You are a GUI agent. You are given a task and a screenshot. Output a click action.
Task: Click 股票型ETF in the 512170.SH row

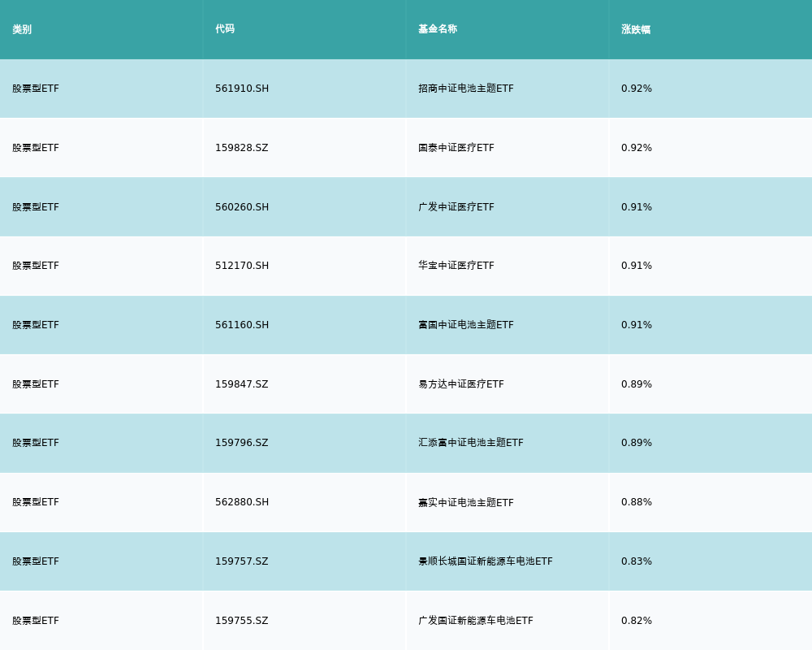[x=36, y=266]
